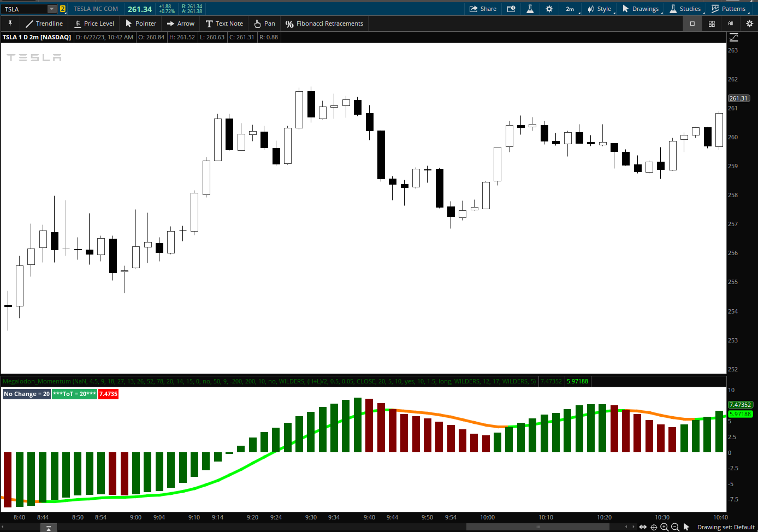Expand the TSLA symbol dropdown arrow

pyautogui.click(x=51, y=9)
